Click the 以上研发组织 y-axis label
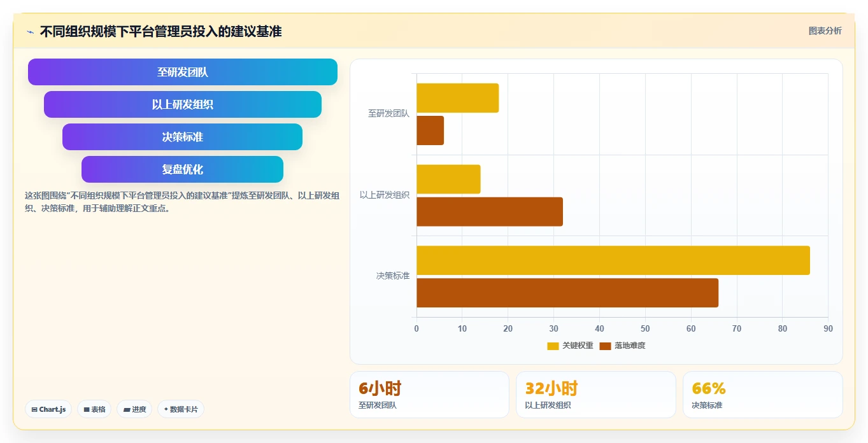 click(385, 195)
